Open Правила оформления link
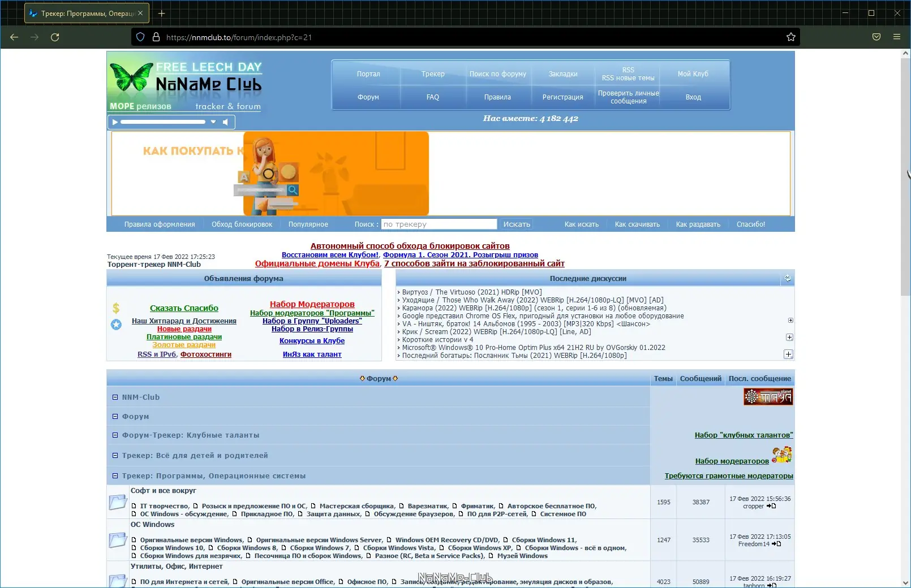Screen dimensions: 911x588 160,224
